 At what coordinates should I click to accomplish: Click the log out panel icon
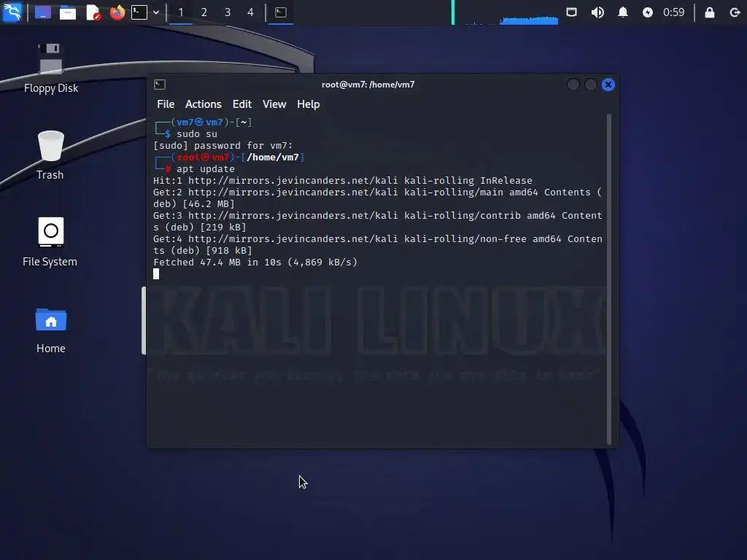point(735,12)
